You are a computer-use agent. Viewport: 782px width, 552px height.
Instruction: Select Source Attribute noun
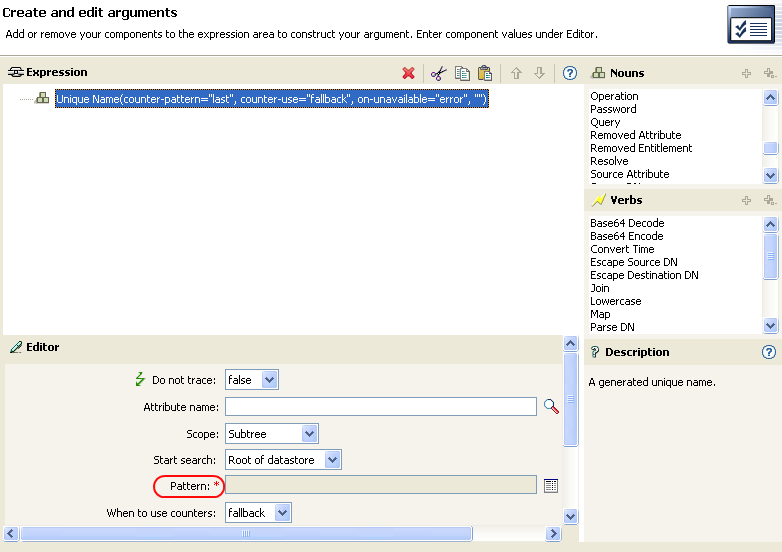pyautogui.click(x=629, y=174)
